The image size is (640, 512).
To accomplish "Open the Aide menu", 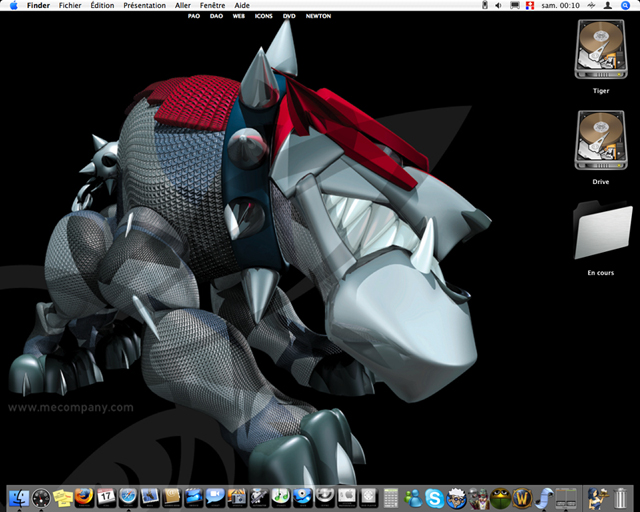I will (242, 5).
